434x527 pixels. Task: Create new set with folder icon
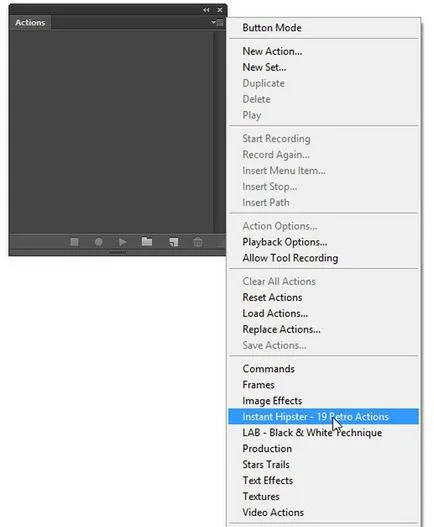click(x=147, y=241)
